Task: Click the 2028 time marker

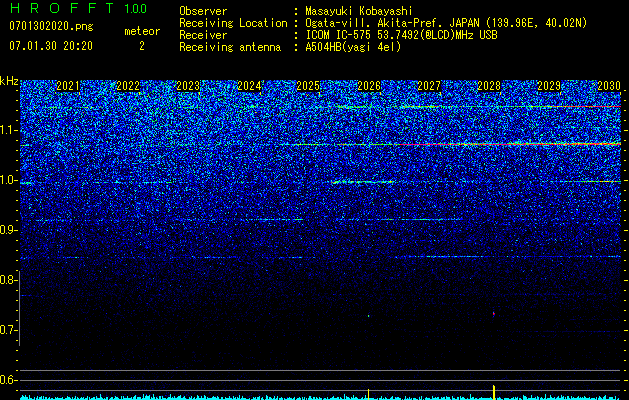Action: pos(489,86)
